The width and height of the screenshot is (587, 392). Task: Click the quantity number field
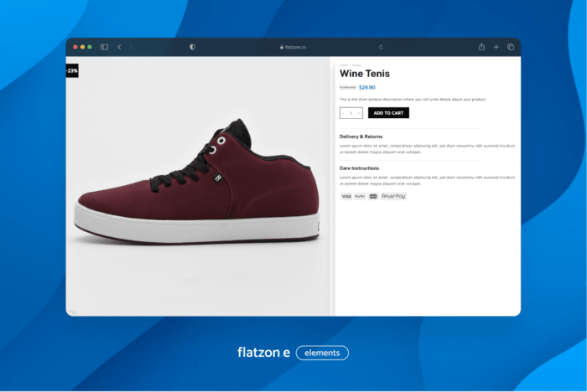tap(351, 113)
